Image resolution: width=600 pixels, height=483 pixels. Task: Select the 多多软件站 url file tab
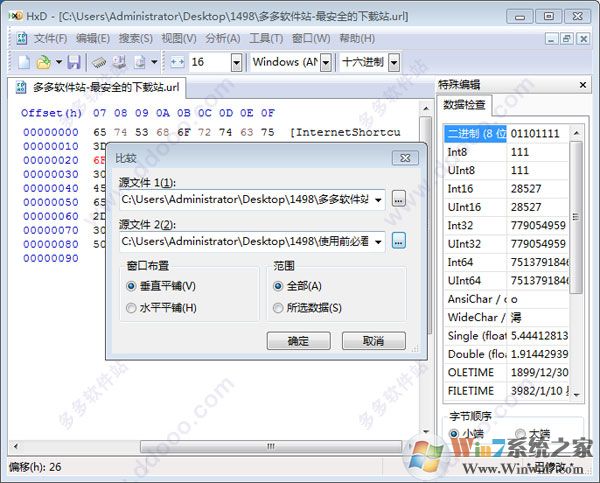pyautogui.click(x=98, y=87)
